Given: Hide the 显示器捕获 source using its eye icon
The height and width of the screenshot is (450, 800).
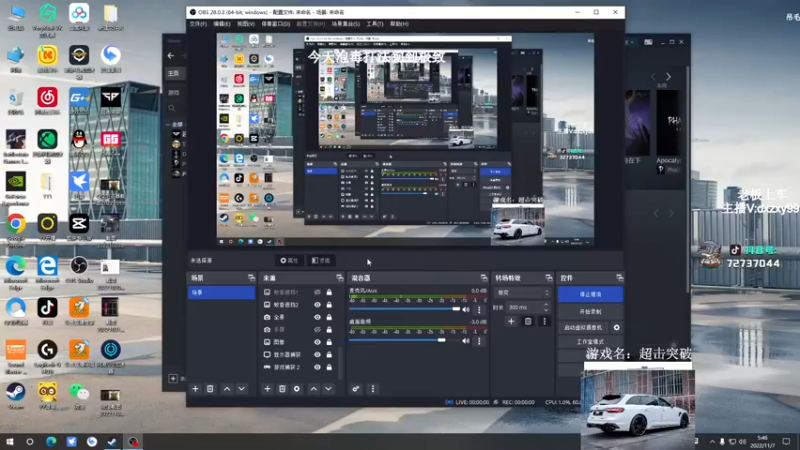Looking at the screenshot, I should (x=317, y=355).
